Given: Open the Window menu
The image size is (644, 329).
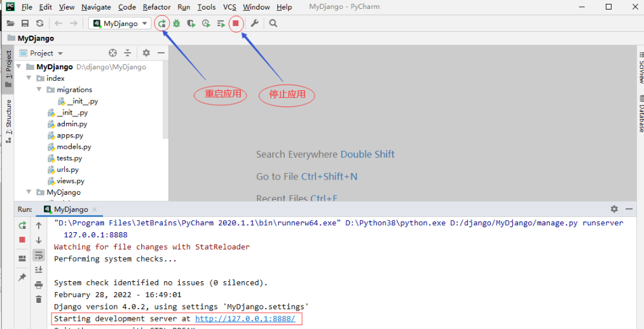Looking at the screenshot, I should coord(256,7).
